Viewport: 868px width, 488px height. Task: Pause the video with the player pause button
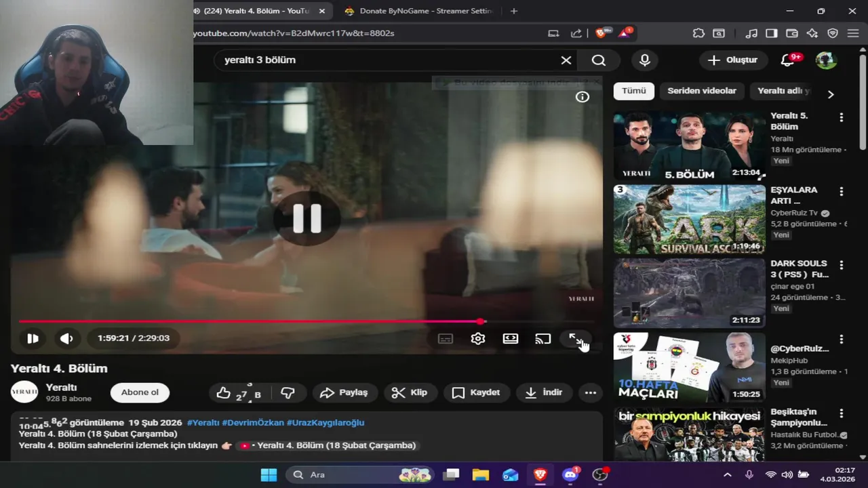tap(33, 338)
